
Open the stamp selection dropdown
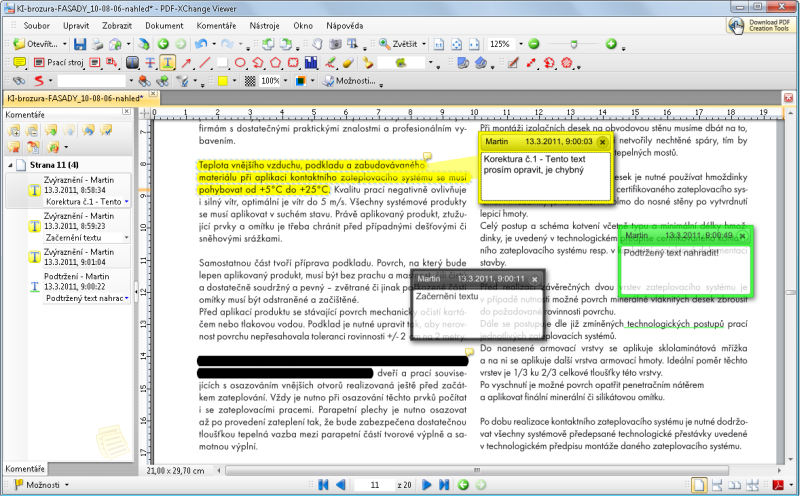tap(431, 63)
